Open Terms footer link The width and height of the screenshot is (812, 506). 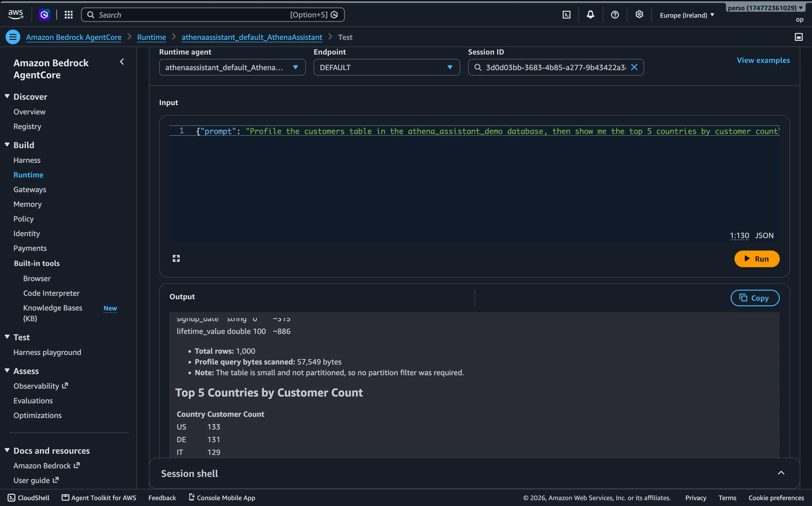click(727, 498)
